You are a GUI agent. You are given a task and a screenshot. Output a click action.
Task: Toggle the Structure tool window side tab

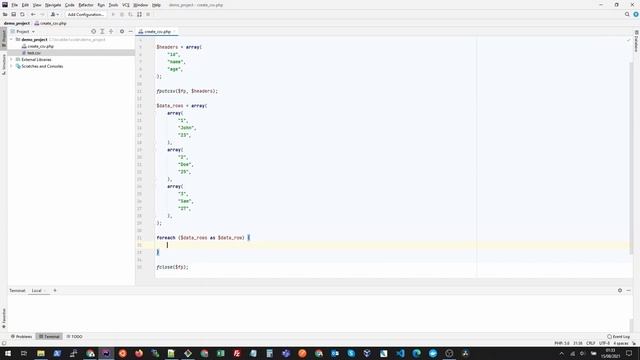point(4,64)
